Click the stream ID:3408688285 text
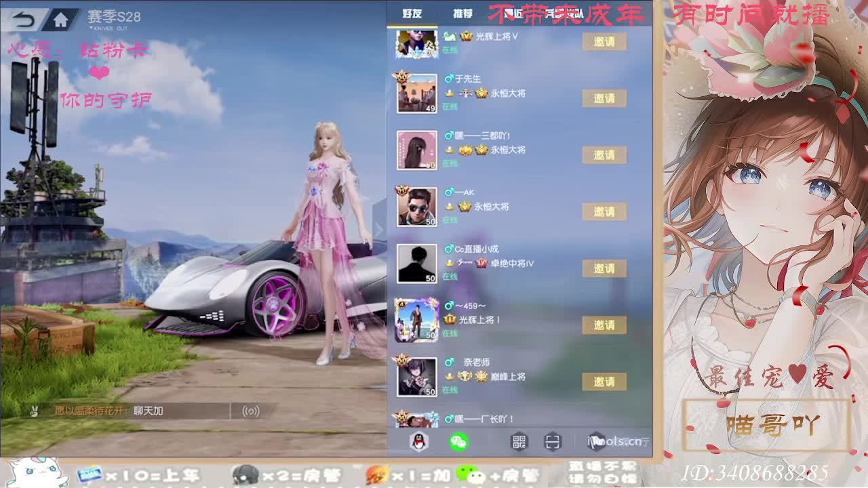Viewport: 868px width, 488px height. pyautogui.click(x=754, y=472)
